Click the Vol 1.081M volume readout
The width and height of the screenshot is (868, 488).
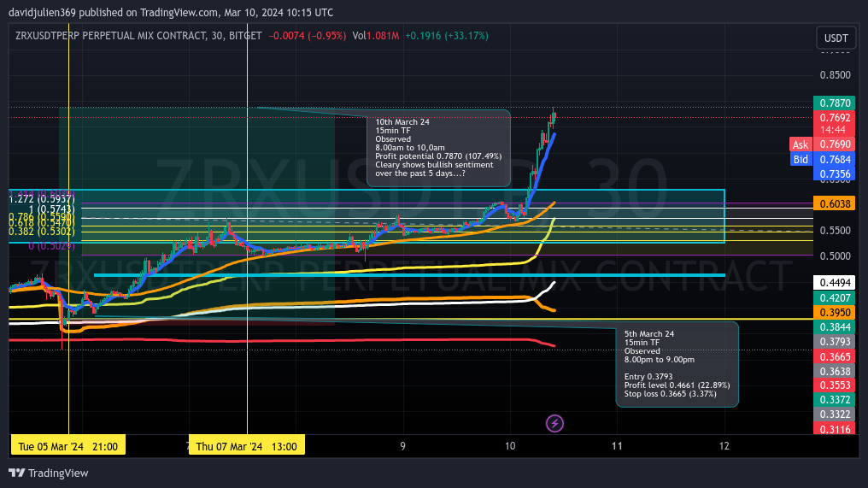click(x=375, y=35)
